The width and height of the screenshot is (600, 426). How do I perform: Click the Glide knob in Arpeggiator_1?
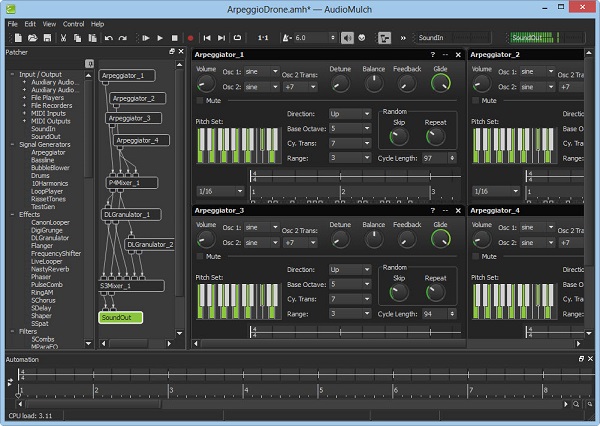pyautogui.click(x=440, y=82)
